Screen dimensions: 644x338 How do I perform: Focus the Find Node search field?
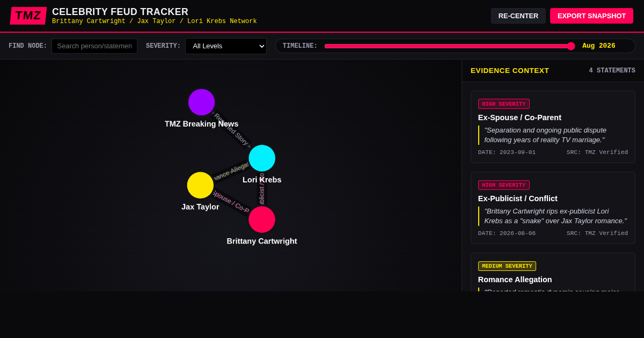coord(94,46)
